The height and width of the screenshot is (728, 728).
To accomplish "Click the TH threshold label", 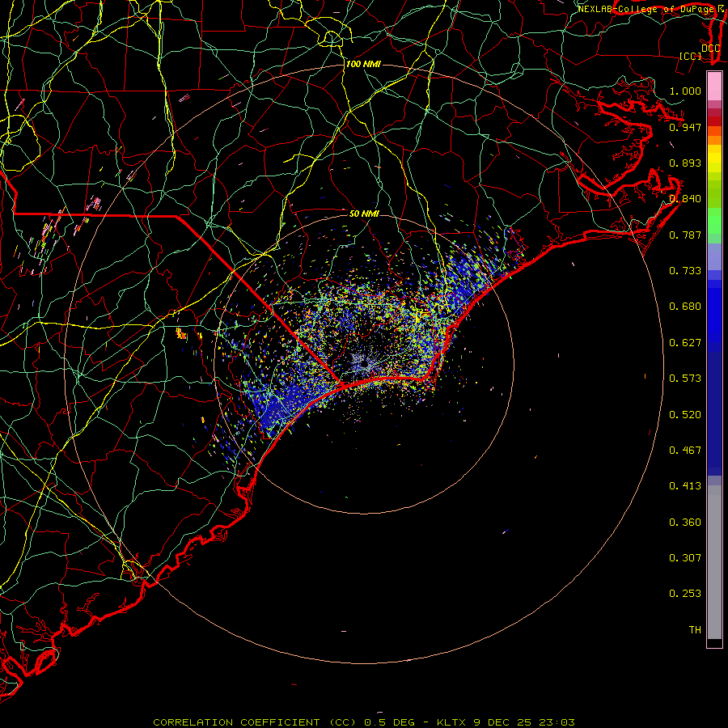I will pyautogui.click(x=695, y=630).
